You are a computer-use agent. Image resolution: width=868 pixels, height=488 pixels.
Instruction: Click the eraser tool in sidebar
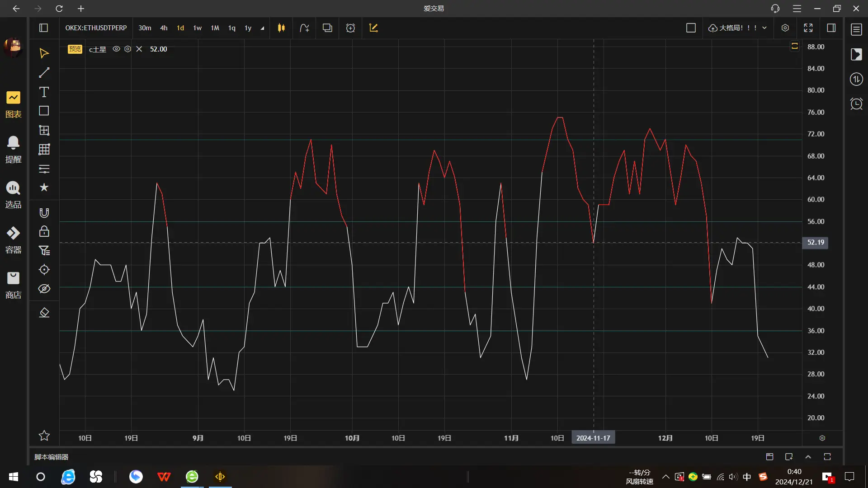coord(44,313)
